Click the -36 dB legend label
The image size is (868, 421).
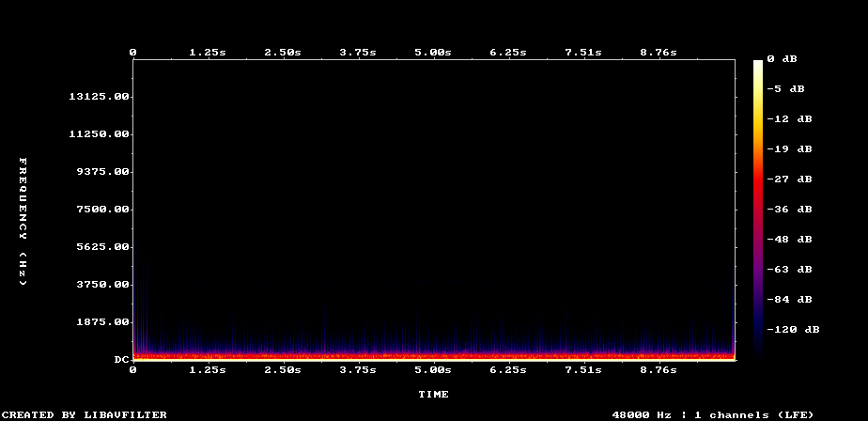click(789, 210)
